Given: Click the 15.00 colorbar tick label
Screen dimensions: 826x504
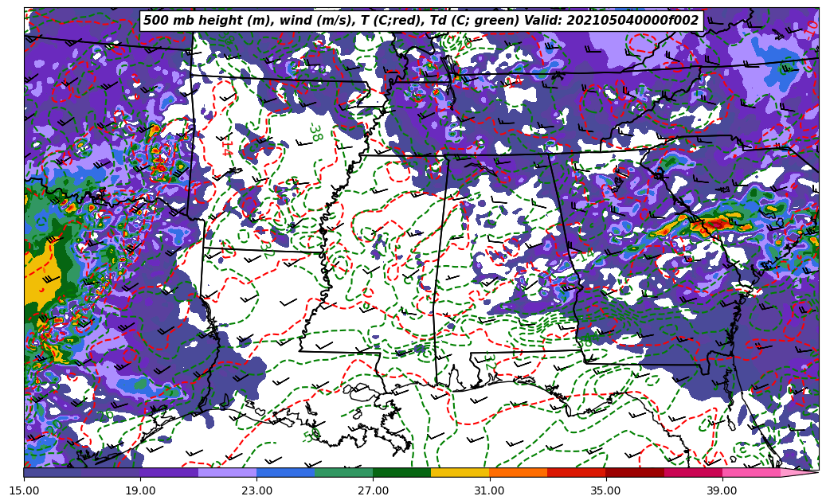Looking at the screenshot, I should point(24,490).
